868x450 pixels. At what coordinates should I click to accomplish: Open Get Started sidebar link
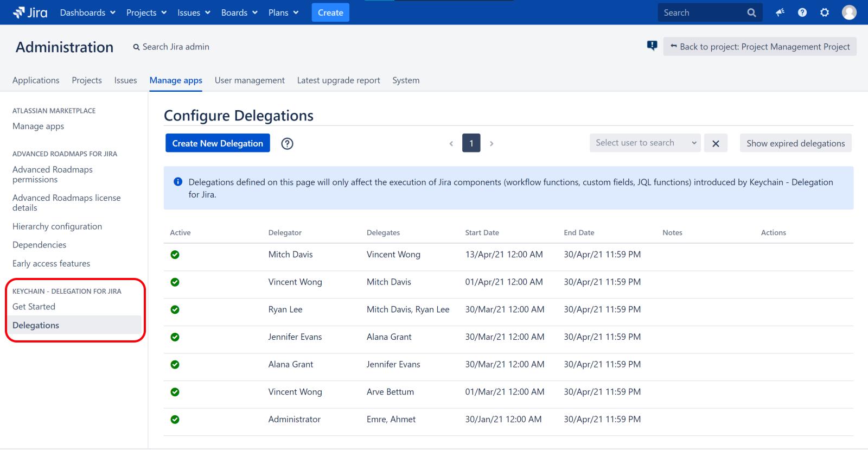(34, 307)
